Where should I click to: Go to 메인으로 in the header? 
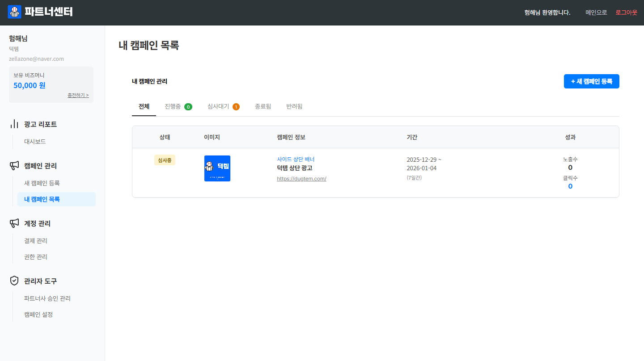pos(596,13)
